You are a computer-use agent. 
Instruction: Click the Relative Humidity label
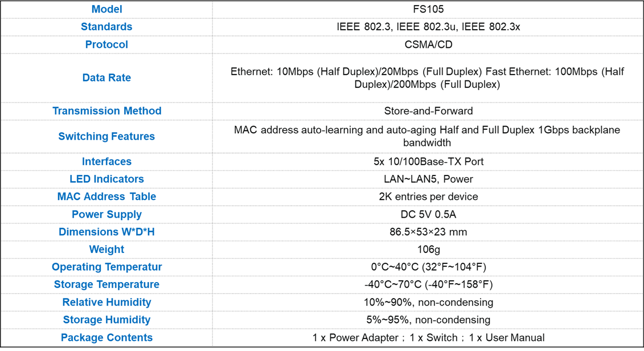(106, 303)
